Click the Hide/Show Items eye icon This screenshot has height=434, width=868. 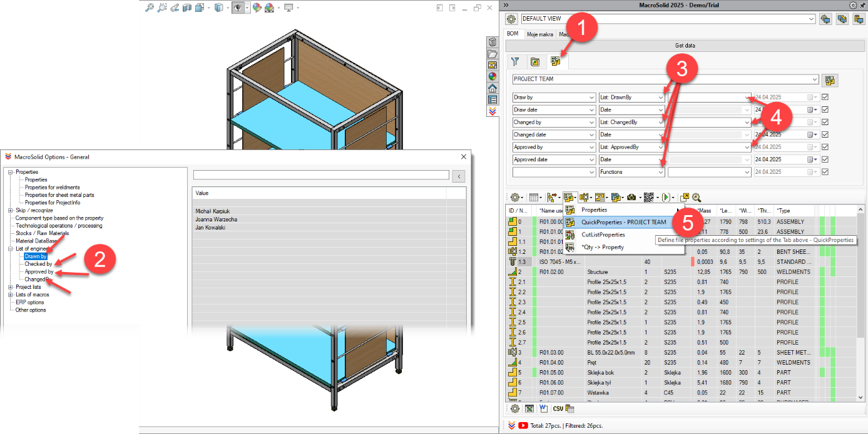pyautogui.click(x=238, y=8)
